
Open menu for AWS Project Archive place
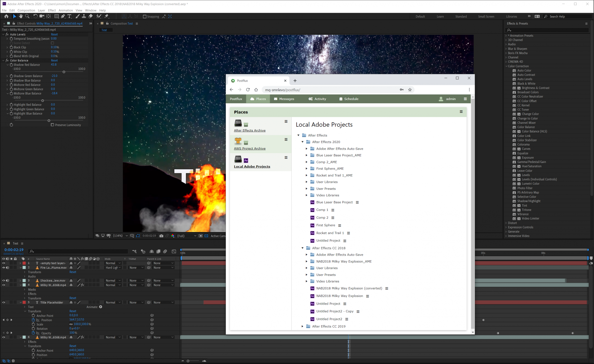[x=286, y=140]
